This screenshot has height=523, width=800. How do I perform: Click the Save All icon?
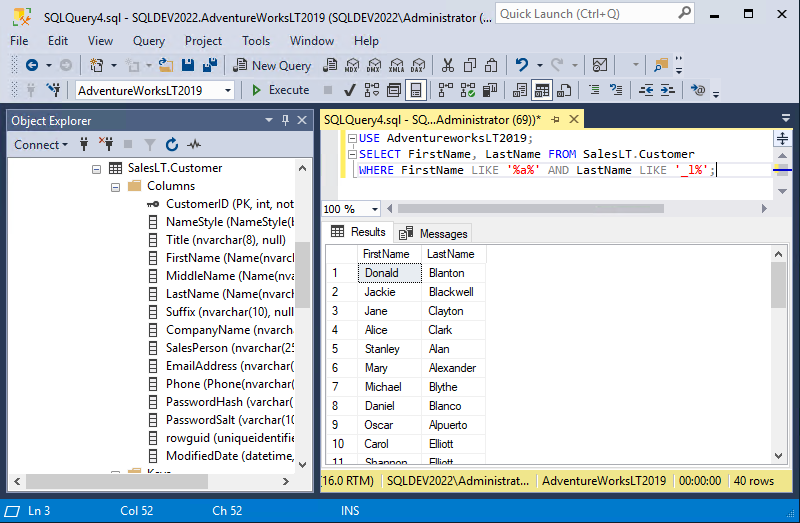pyautogui.click(x=210, y=65)
